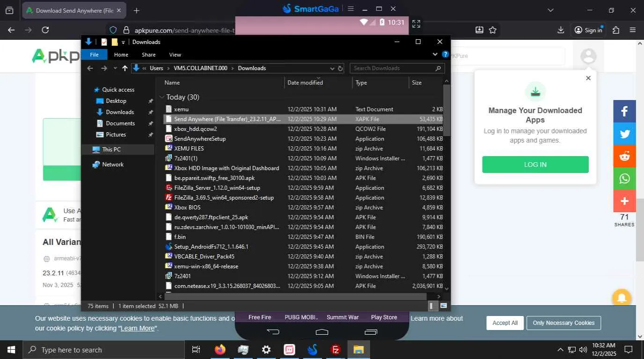Screen dimensions: 644x359
Task: Open Firefox Downloads panel
Action: [561, 30]
